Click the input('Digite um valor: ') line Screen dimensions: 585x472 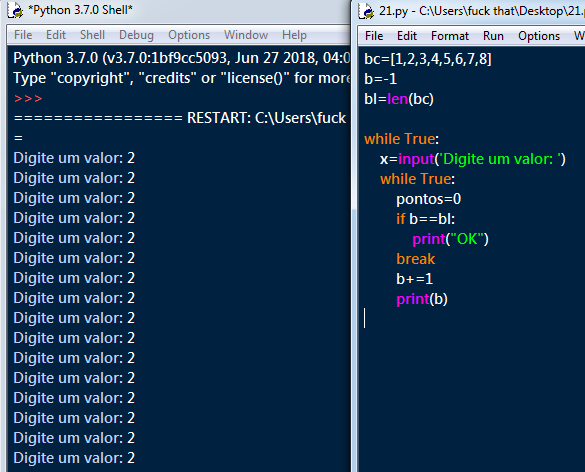[x=473, y=159]
